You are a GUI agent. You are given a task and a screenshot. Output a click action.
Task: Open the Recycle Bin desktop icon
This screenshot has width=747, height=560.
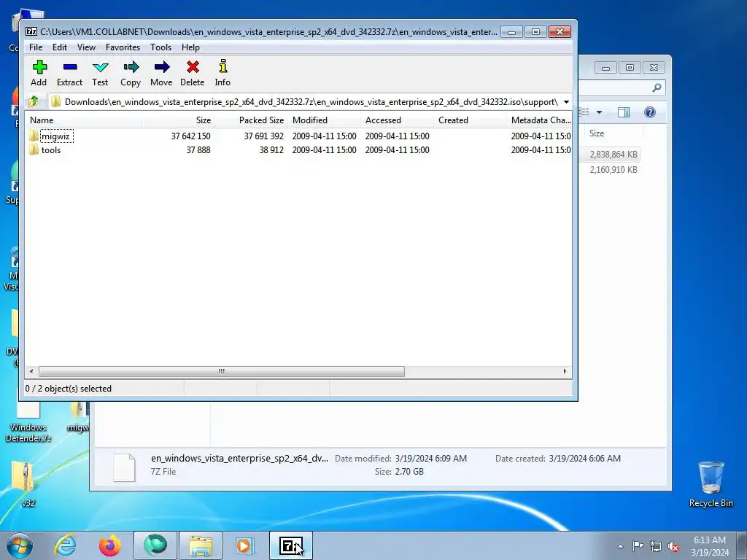711,484
